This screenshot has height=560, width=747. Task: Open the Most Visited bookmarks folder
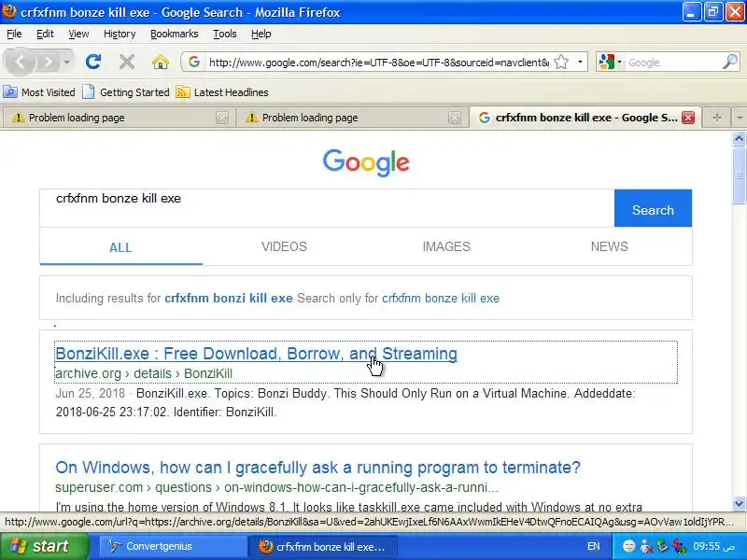tap(39, 91)
